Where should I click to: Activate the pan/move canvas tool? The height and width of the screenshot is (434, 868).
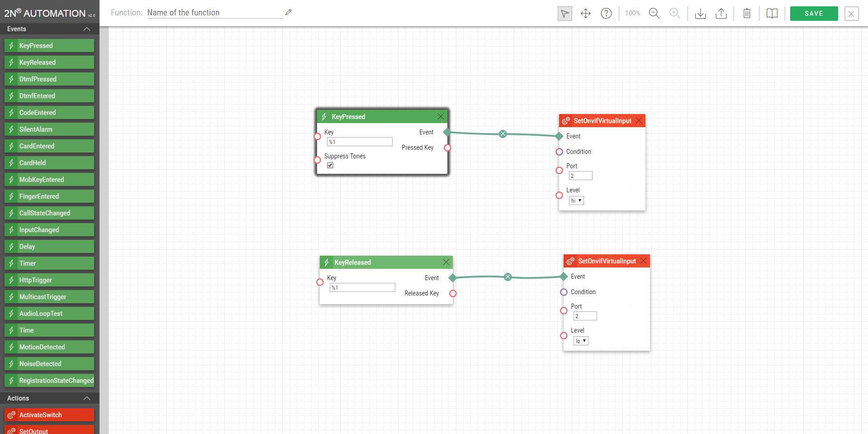585,14
